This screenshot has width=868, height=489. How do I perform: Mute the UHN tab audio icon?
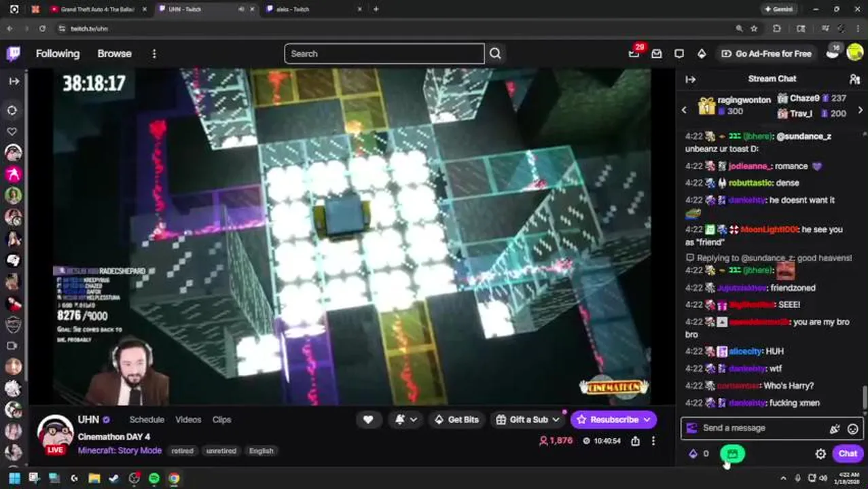[x=241, y=10]
